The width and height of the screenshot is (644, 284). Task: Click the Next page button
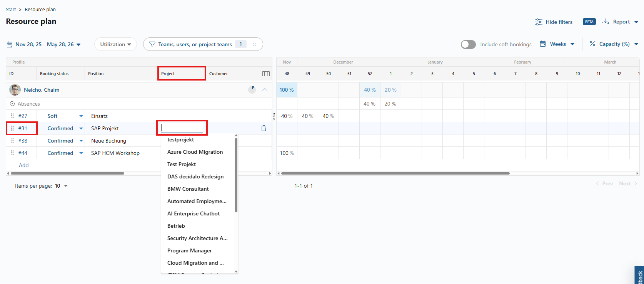[628, 183]
